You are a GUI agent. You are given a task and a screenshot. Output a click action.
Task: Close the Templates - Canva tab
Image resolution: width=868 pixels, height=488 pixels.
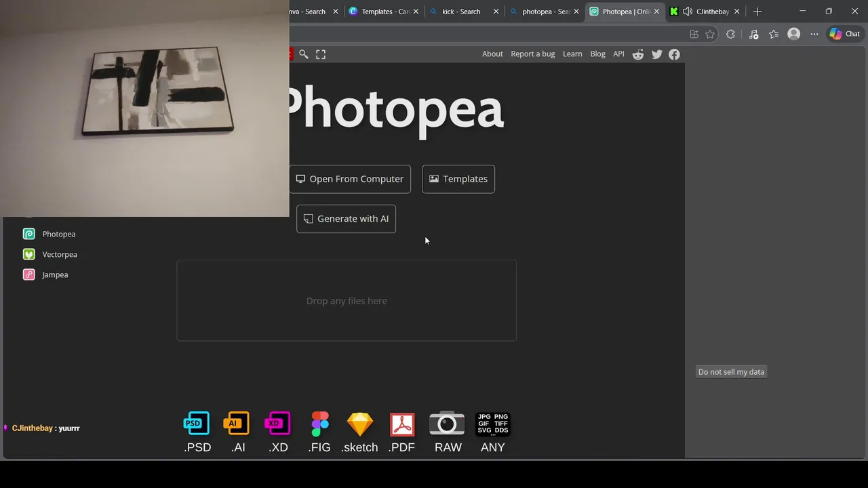coord(416,12)
